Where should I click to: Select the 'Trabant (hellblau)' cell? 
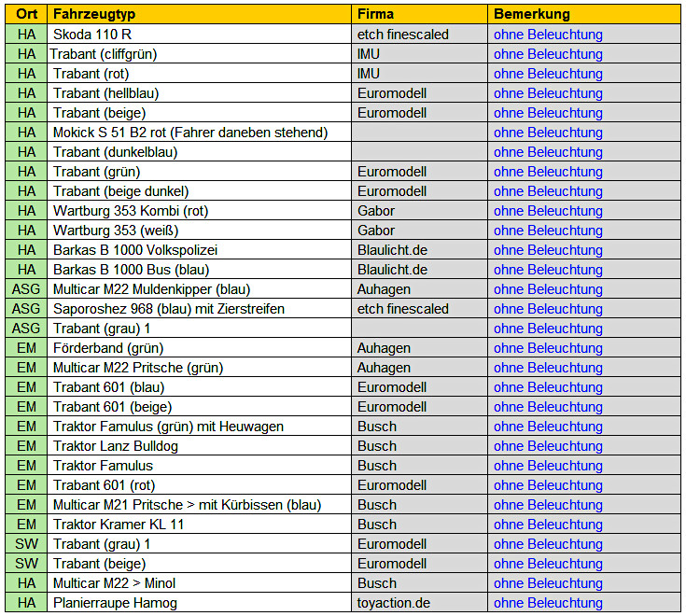coord(199,93)
